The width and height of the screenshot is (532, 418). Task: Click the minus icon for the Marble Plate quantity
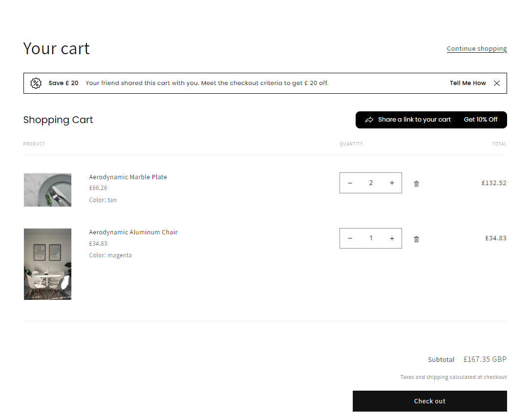point(350,183)
